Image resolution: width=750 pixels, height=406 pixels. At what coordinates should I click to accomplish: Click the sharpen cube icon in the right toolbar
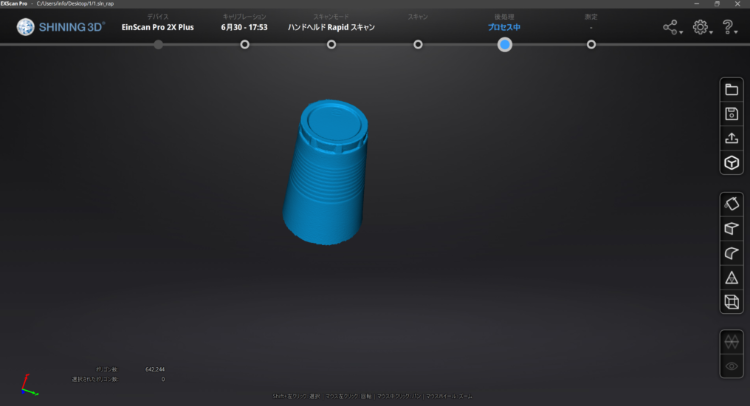tap(731, 229)
